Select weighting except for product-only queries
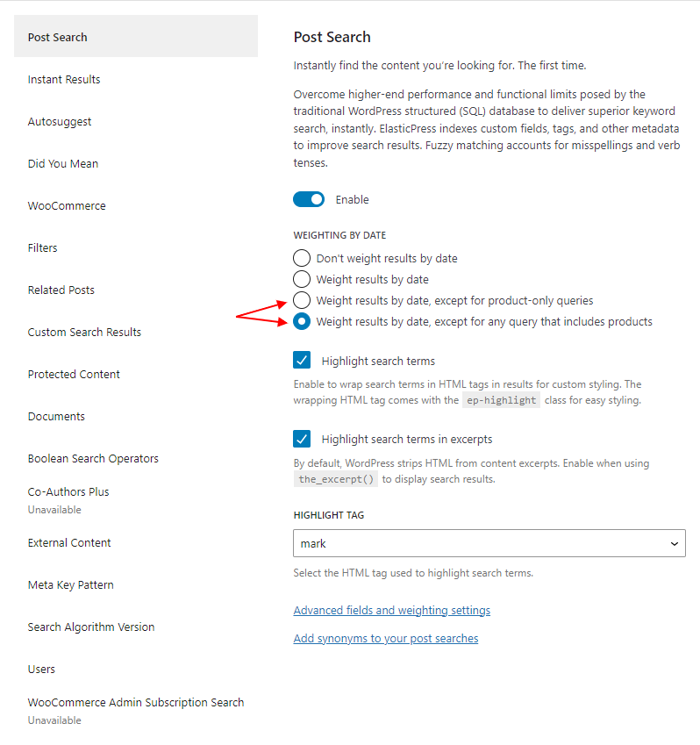700x745 pixels. 302,300
